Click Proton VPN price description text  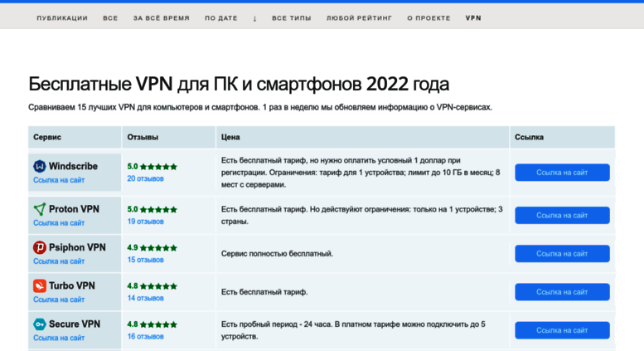(362, 215)
